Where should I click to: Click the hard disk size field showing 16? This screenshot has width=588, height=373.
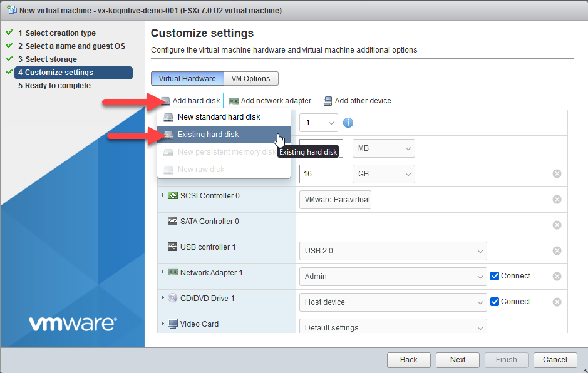click(321, 173)
